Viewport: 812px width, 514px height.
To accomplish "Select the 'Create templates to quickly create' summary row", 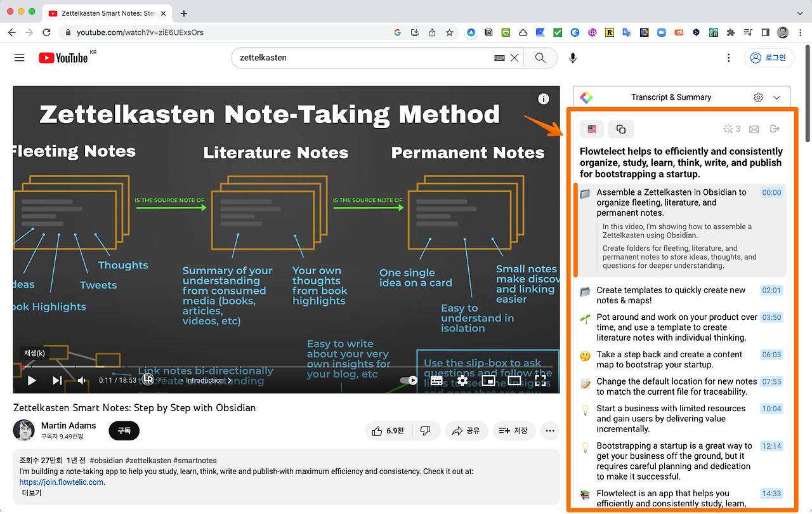I will (681, 295).
